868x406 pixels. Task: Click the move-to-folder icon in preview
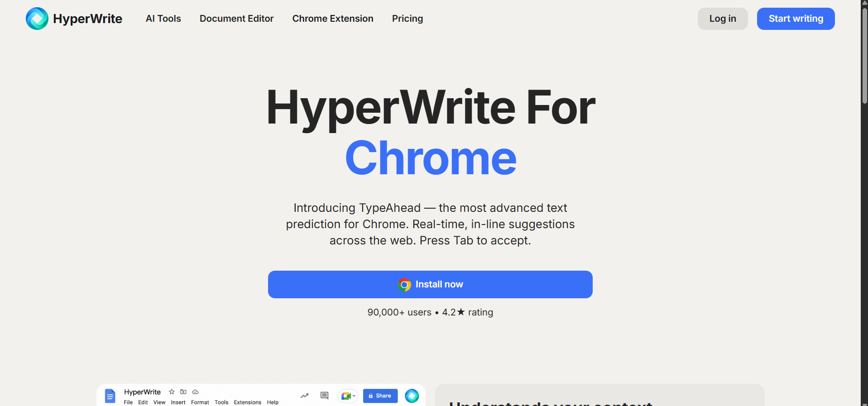coord(183,392)
